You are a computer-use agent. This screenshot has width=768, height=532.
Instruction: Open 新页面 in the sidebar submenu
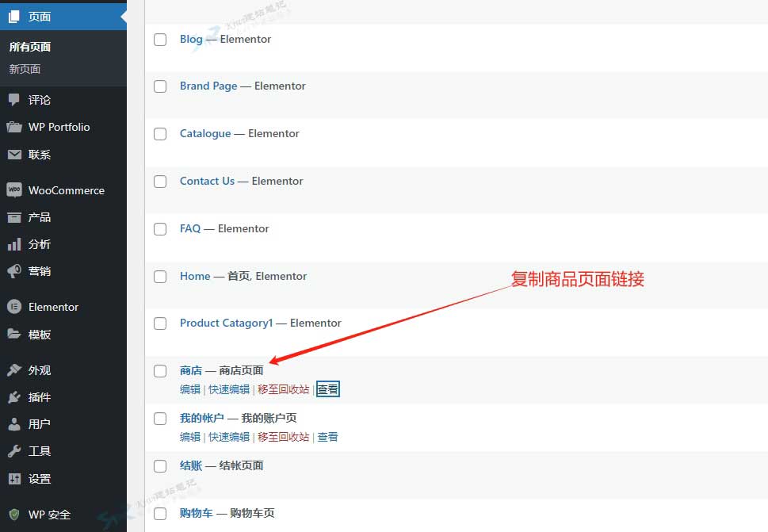(25, 69)
